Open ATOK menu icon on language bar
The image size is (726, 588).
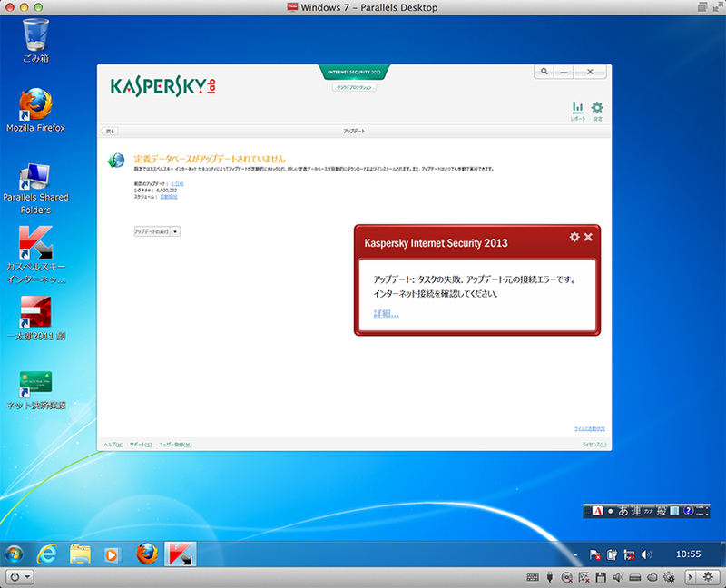(674, 511)
